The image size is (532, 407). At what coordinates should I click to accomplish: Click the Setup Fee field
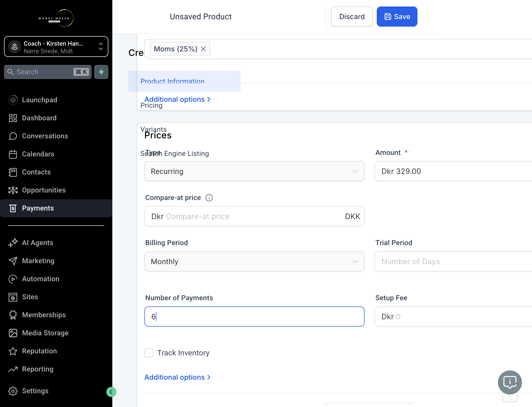pyautogui.click(x=453, y=317)
